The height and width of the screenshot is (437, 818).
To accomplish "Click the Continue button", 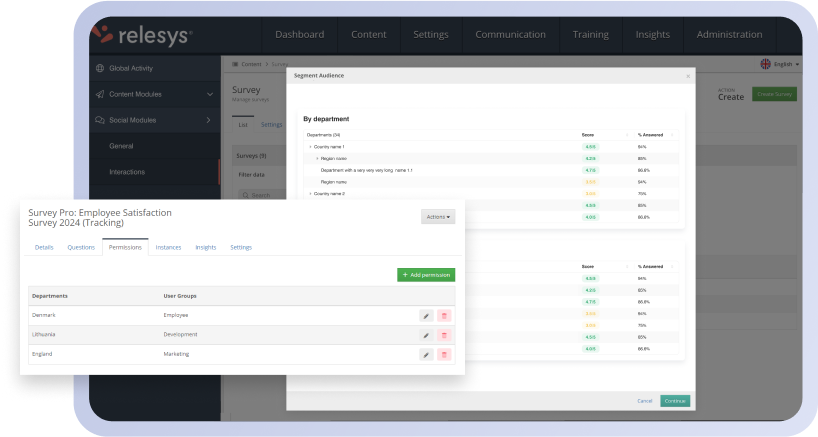I will pyautogui.click(x=675, y=401).
